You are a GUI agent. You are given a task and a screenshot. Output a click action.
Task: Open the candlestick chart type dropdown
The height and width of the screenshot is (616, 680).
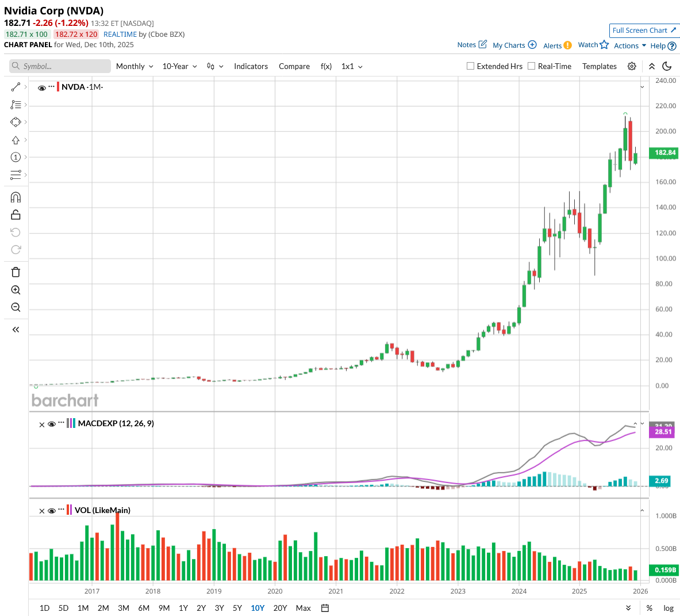[214, 66]
